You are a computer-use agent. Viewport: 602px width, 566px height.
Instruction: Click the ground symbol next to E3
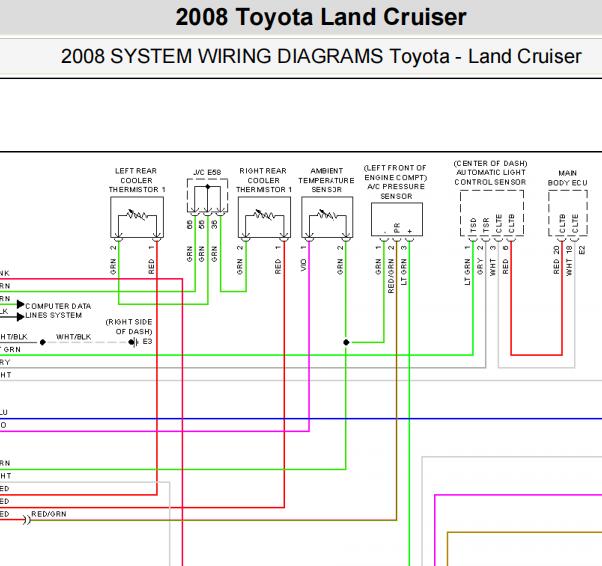click(134, 342)
